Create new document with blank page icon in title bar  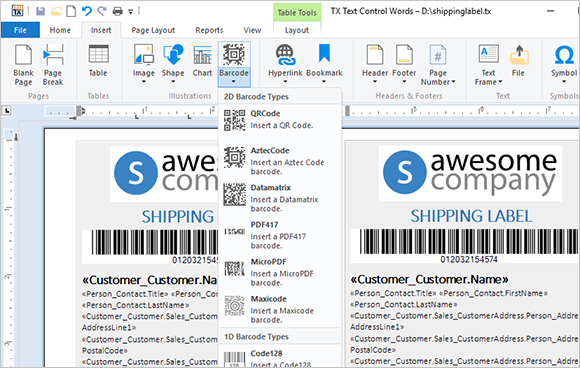[71, 11]
